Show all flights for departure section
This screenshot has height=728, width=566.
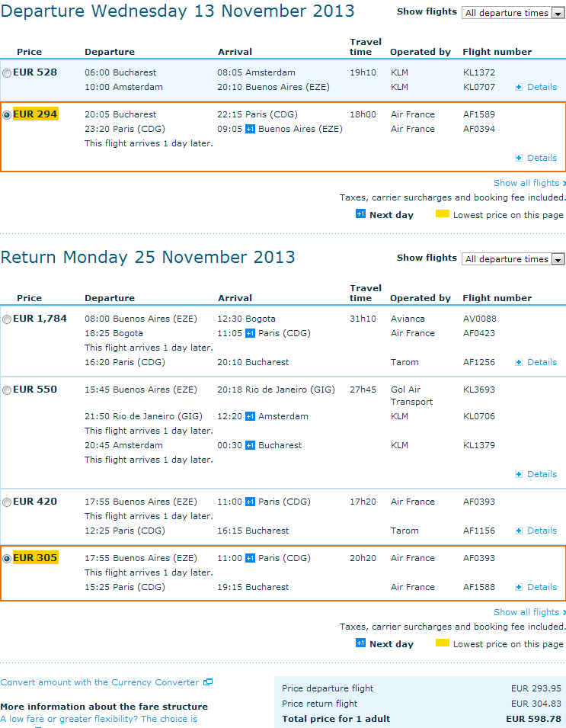tap(529, 183)
